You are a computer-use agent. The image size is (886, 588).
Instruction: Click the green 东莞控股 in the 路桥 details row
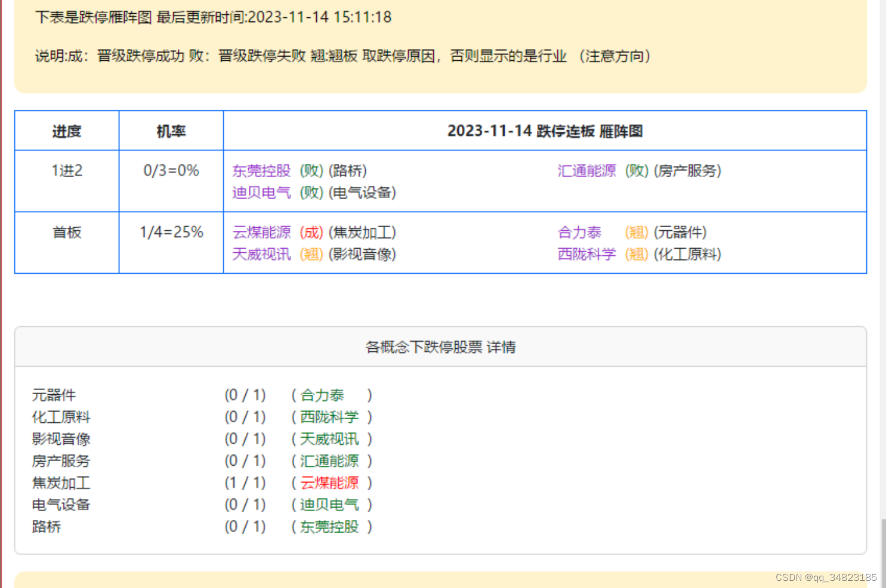point(329,527)
